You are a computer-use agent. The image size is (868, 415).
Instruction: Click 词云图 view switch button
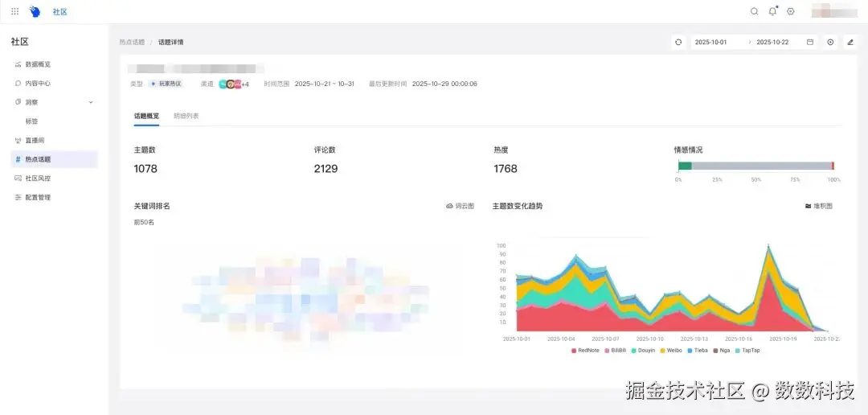coord(460,206)
